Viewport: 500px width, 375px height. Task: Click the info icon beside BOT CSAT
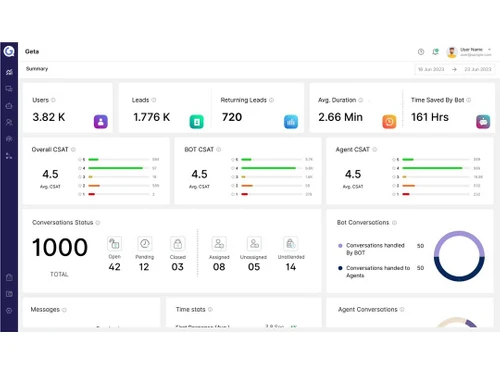click(x=219, y=149)
